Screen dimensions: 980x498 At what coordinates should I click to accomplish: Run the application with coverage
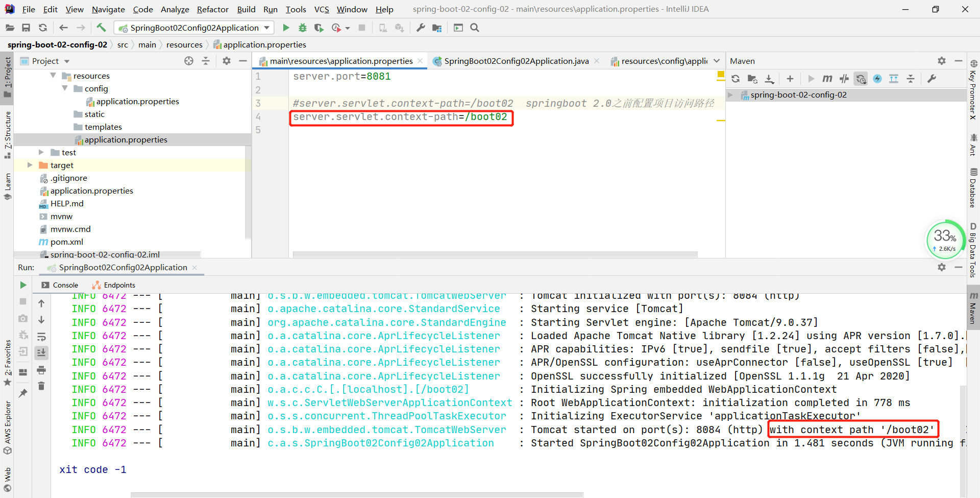click(x=319, y=28)
